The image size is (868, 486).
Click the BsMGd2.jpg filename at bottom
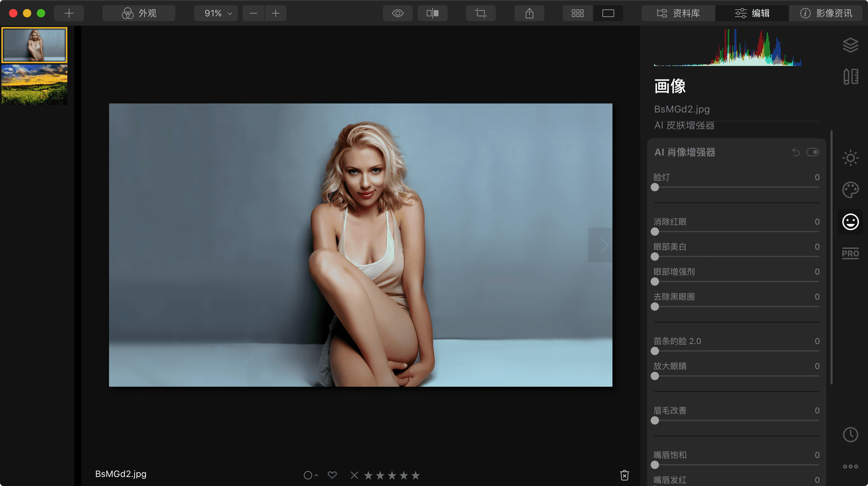pos(121,474)
